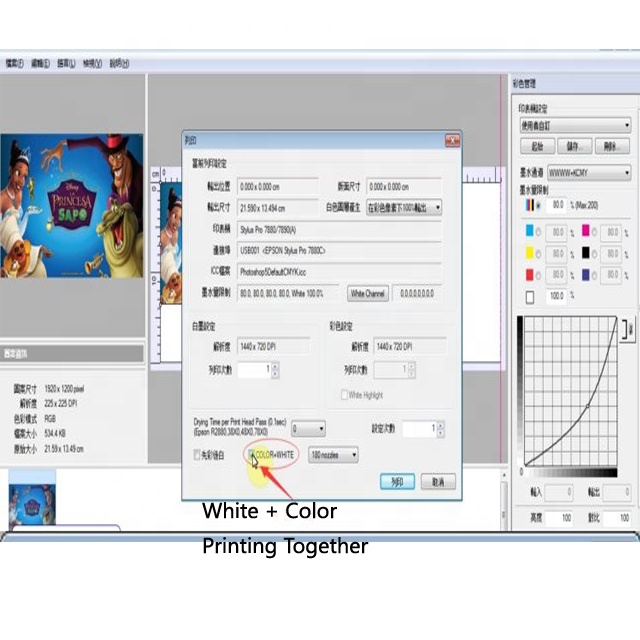Click the black ink color swatch
The width and height of the screenshot is (640, 640).
pos(585,253)
